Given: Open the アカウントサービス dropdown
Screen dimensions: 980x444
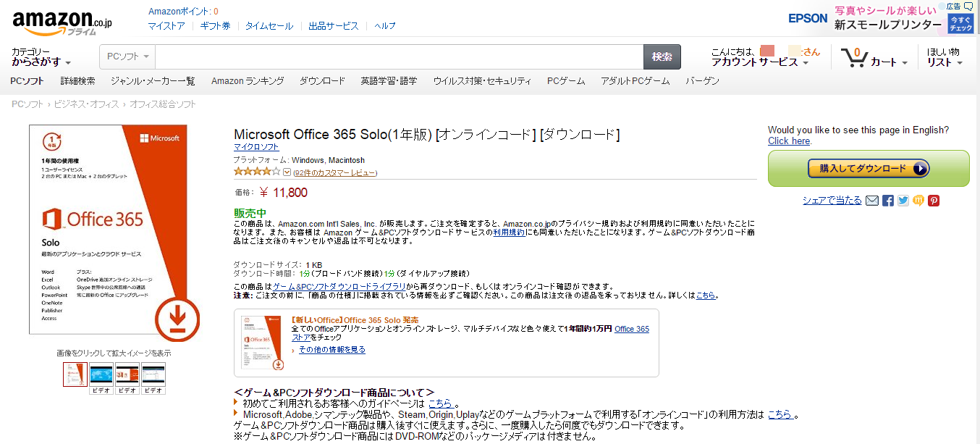Looking at the screenshot, I should 760,62.
